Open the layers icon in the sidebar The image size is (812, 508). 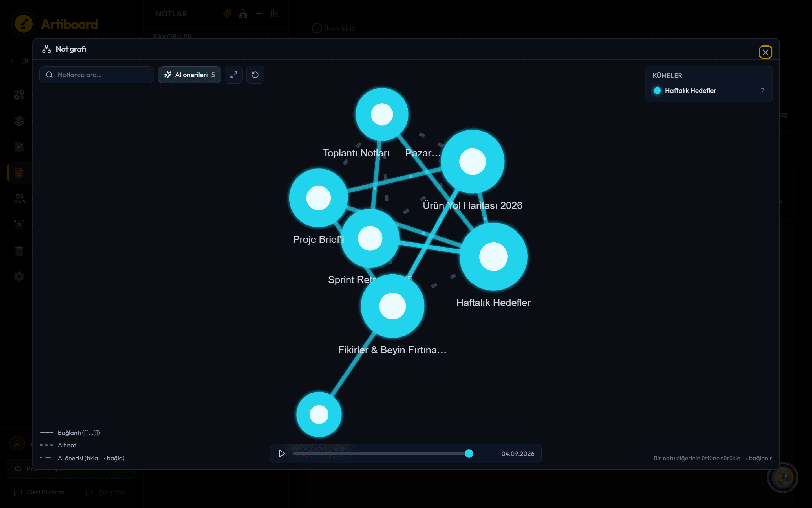[19, 121]
